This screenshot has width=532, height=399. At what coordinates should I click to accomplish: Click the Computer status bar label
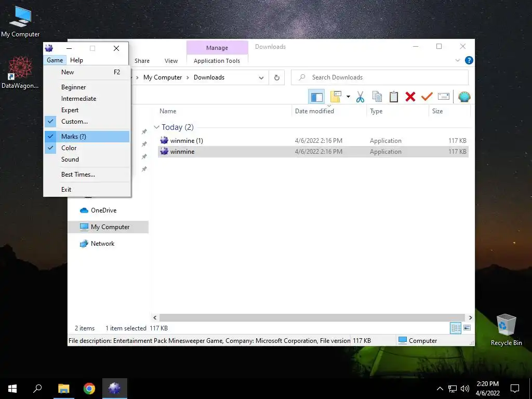(x=423, y=341)
